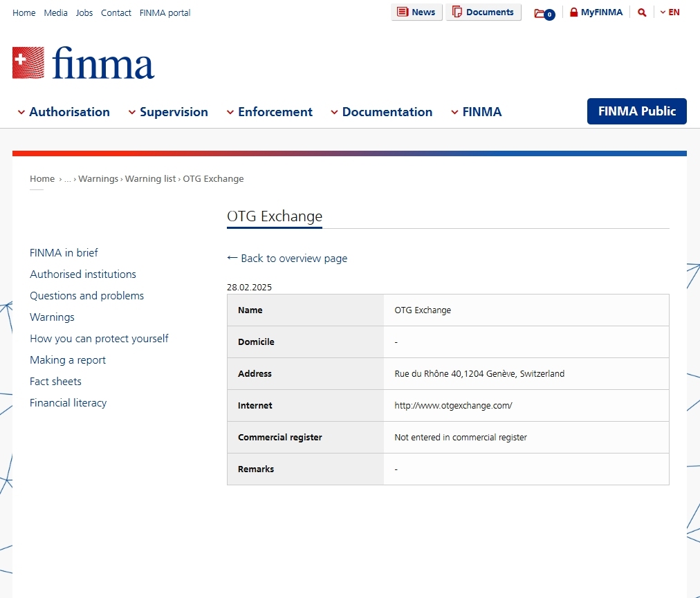Expand the Authorisation menu
The height and width of the screenshot is (598, 700).
pos(64,112)
